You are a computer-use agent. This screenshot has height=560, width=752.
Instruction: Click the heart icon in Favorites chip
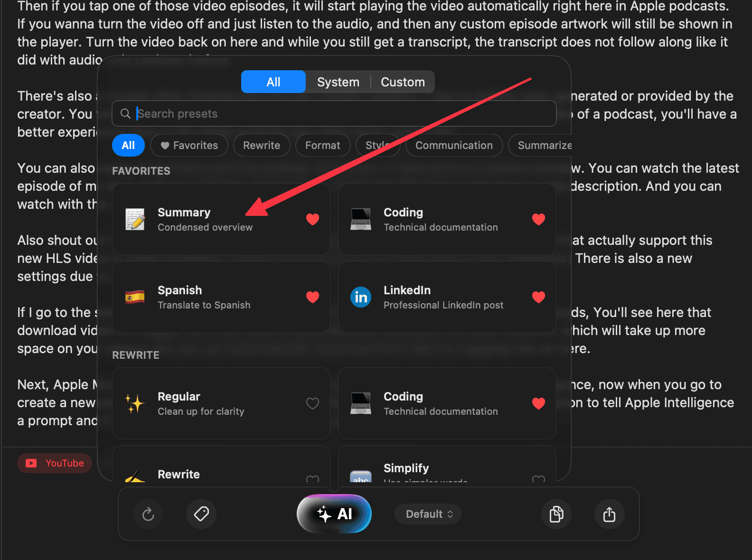click(165, 146)
